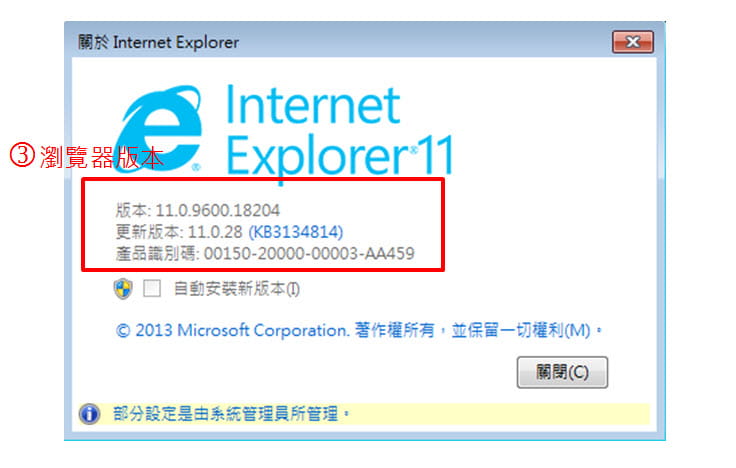Viewport: 736px width, 468px height.
Task: Open the © 2013 Microsoft Corporation copyright link
Action: (x=359, y=330)
